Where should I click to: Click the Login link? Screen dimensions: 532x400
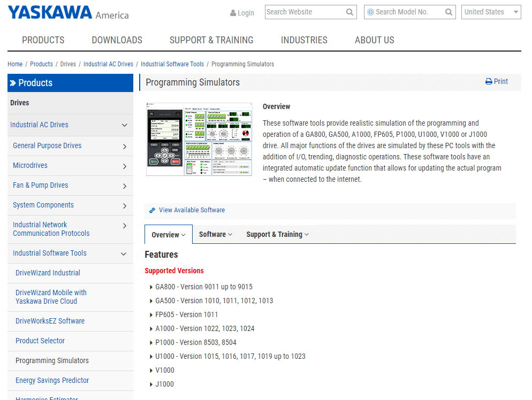[246, 13]
